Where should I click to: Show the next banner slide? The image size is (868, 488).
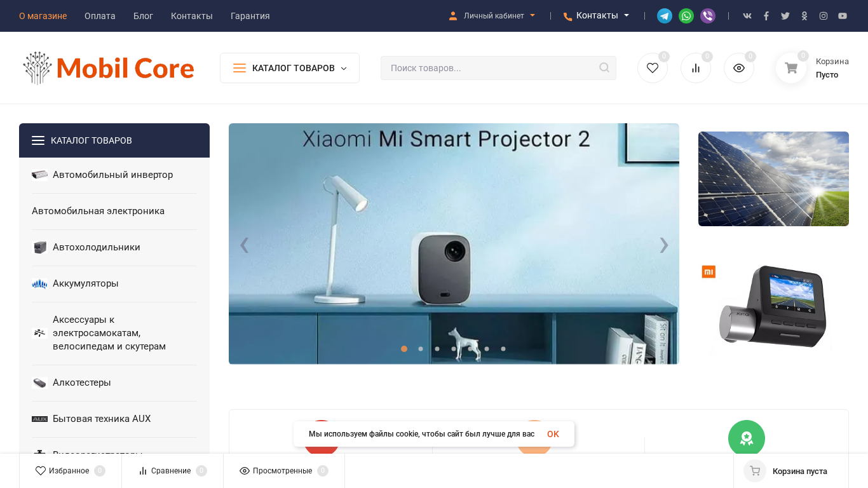(664, 245)
